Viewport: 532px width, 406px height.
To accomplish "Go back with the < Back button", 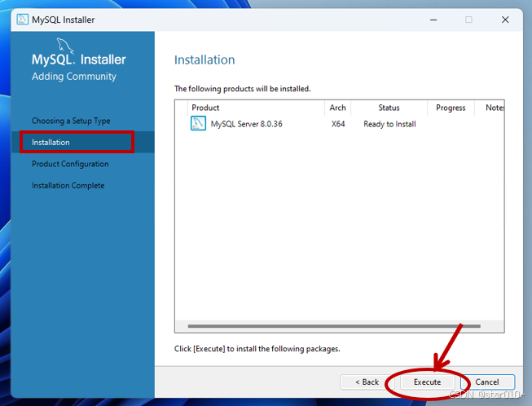I will pos(367,382).
